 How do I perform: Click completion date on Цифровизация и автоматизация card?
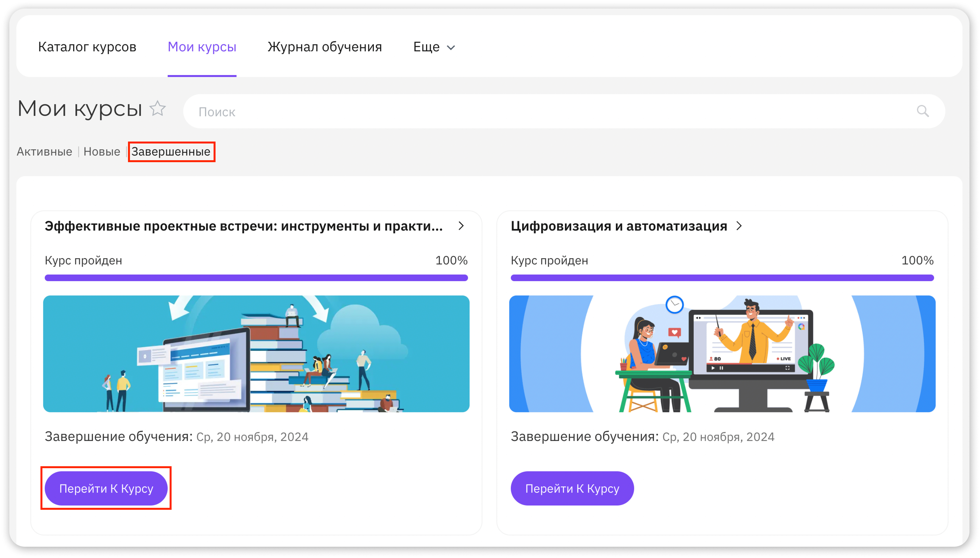pos(719,437)
